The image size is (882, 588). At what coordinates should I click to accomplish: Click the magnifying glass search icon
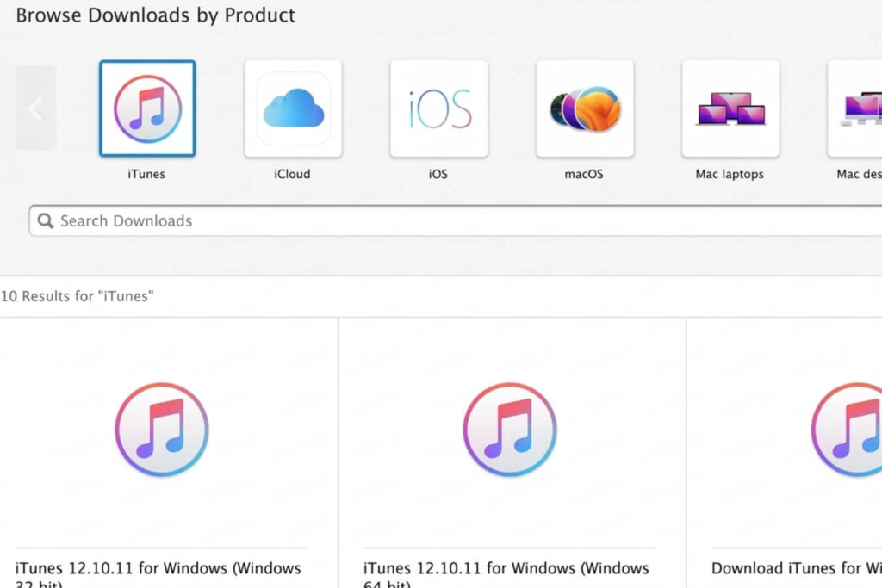coord(46,221)
